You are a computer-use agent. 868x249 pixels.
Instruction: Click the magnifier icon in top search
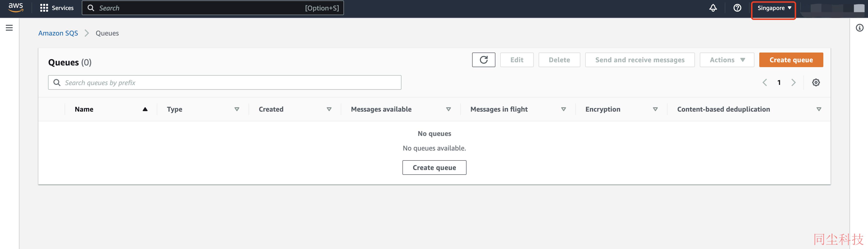pyautogui.click(x=91, y=8)
